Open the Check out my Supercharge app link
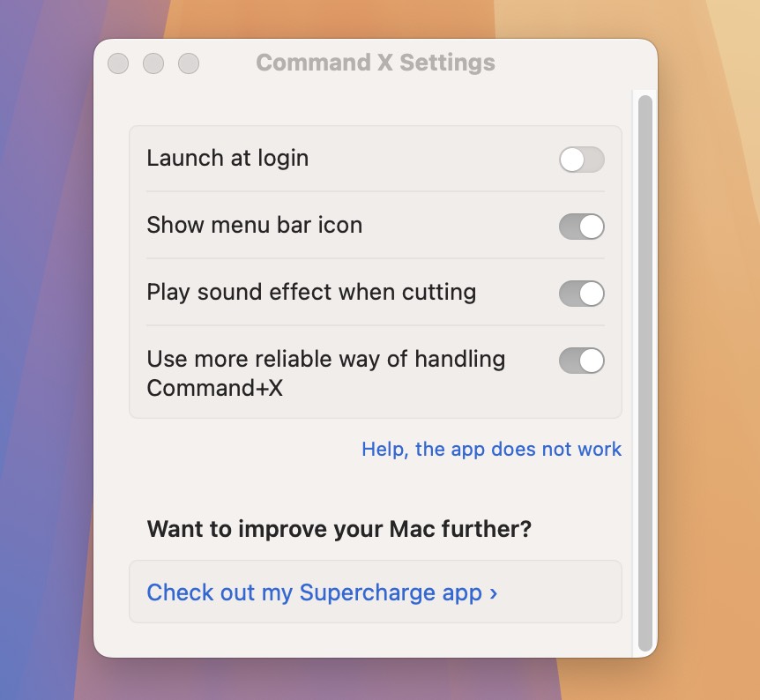The image size is (760, 700). point(323,592)
